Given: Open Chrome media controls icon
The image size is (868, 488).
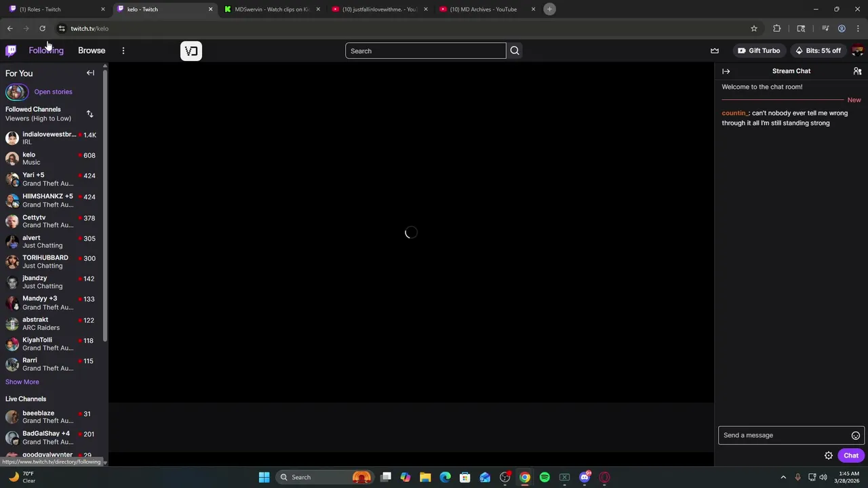Looking at the screenshot, I should (x=825, y=28).
